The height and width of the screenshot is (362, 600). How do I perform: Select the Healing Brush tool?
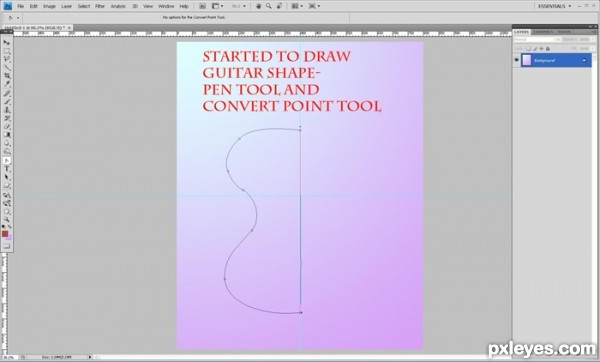click(x=7, y=93)
